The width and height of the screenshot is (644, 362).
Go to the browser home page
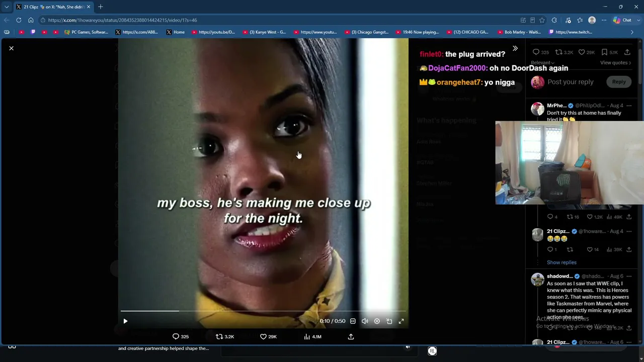point(31,20)
